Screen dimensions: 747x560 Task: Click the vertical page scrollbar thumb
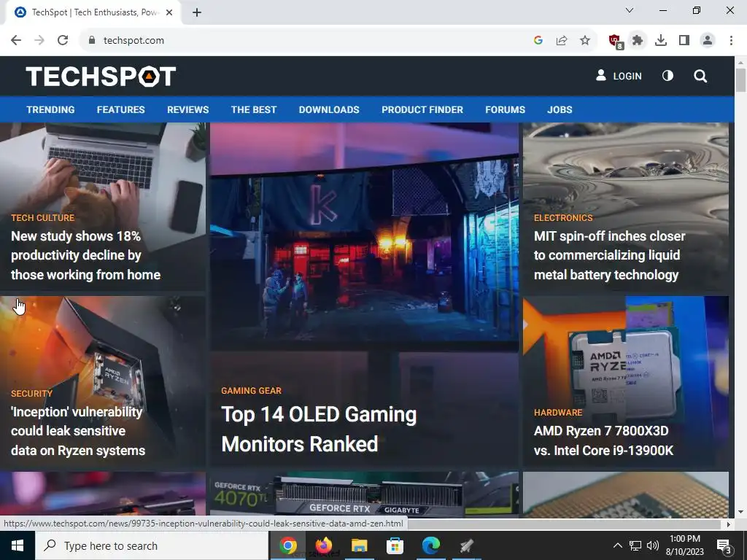point(740,80)
